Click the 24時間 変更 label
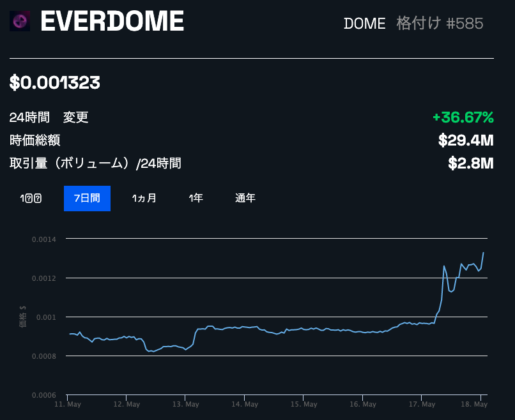Viewport: 515px width, 420px height. (49, 117)
